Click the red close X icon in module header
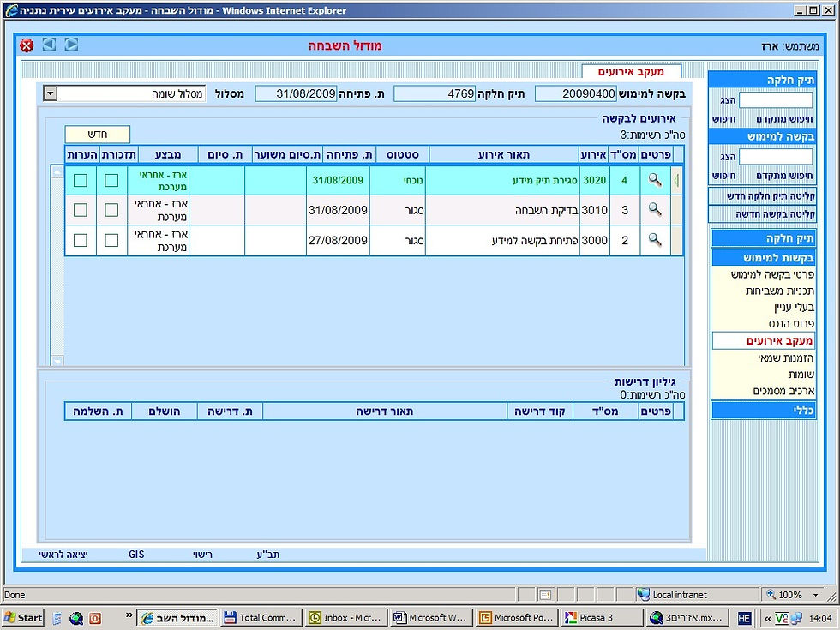Screen dimensions: 840x630 (27, 45)
